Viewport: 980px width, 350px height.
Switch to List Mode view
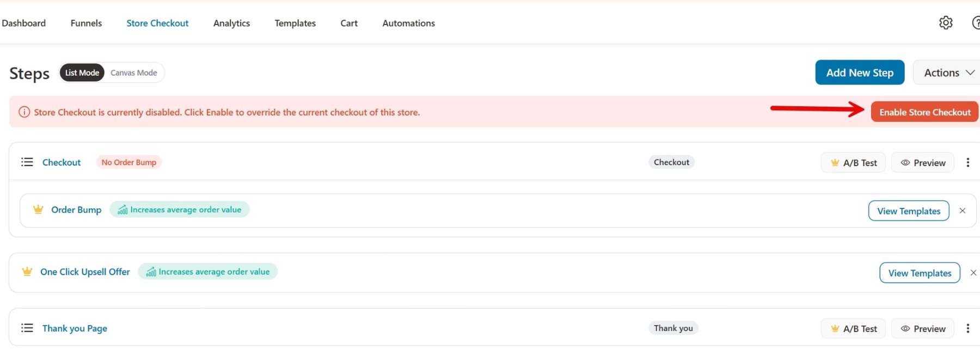coord(82,72)
